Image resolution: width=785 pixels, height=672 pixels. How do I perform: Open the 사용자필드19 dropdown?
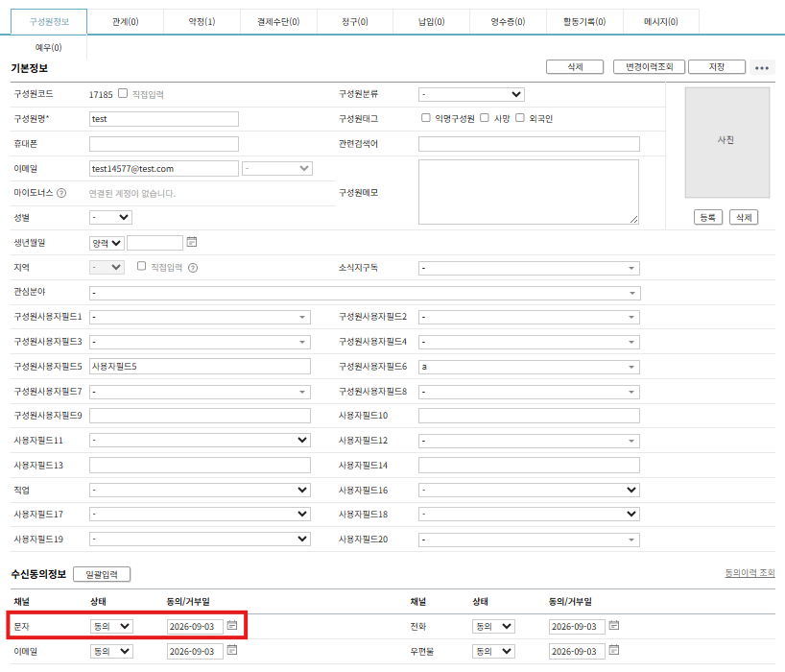200,539
